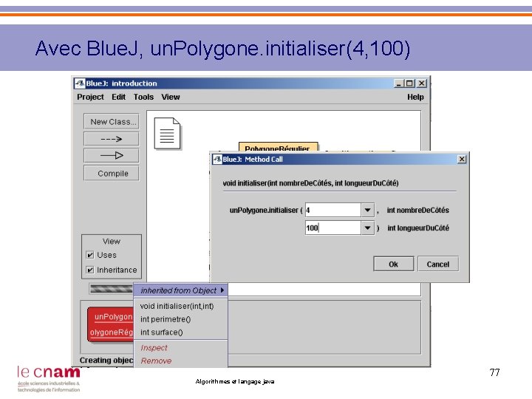Click the Compile button
The height and width of the screenshot is (399, 532).
[112, 174]
